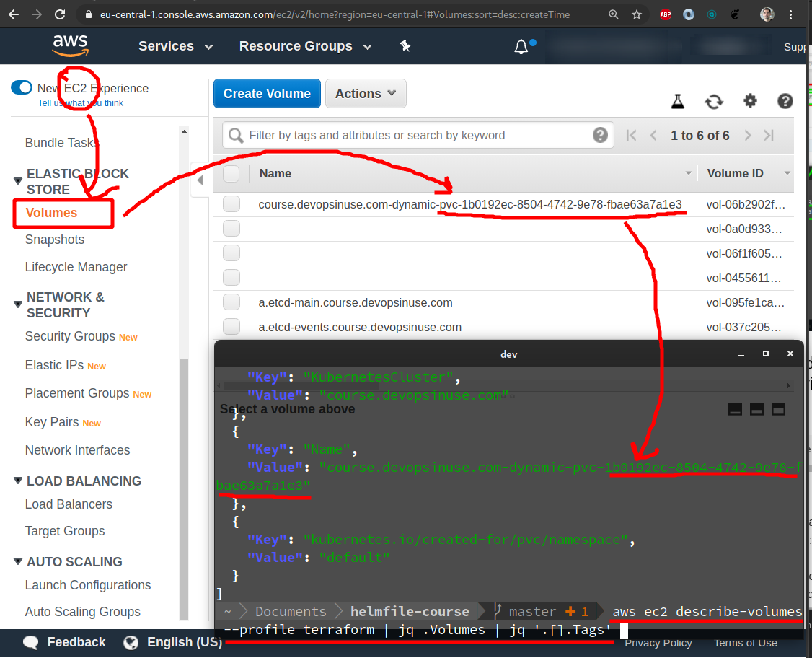Click the filter by tags search field
The image size is (812, 658).
pos(418,135)
